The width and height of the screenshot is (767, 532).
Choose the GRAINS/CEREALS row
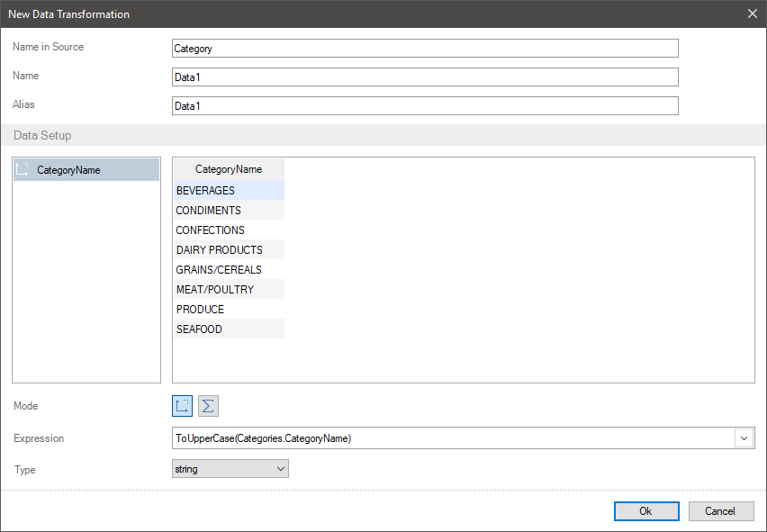pos(229,270)
